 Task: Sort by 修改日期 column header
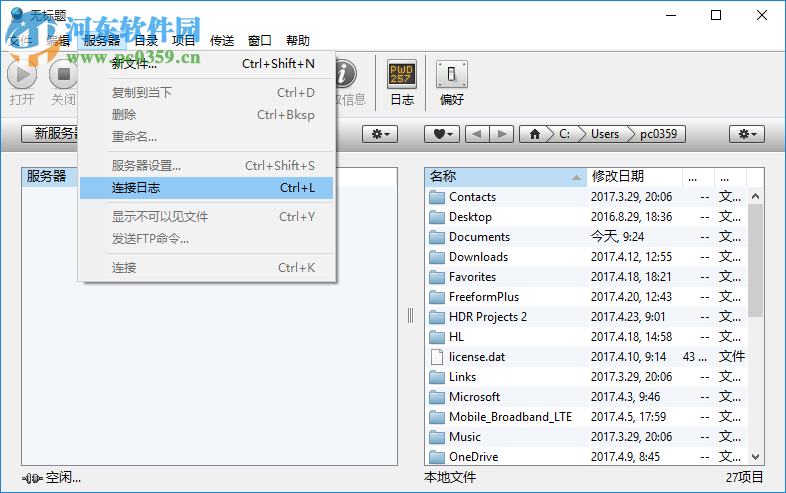pos(635,177)
